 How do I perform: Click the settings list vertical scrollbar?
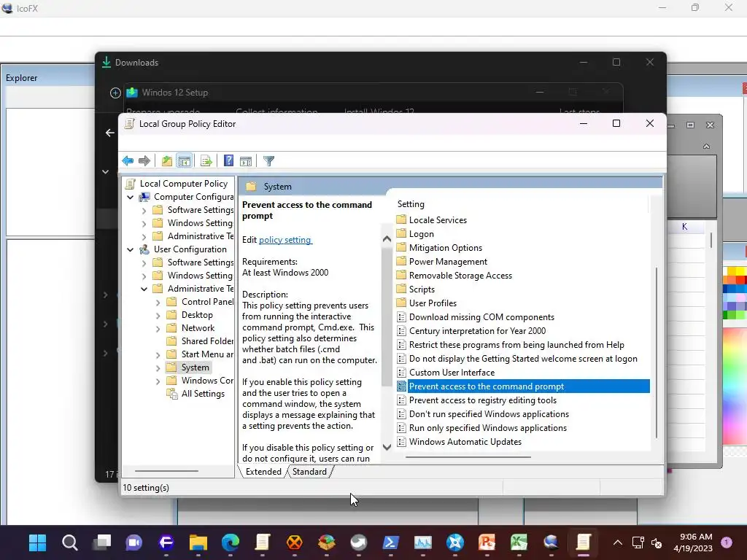click(x=657, y=352)
